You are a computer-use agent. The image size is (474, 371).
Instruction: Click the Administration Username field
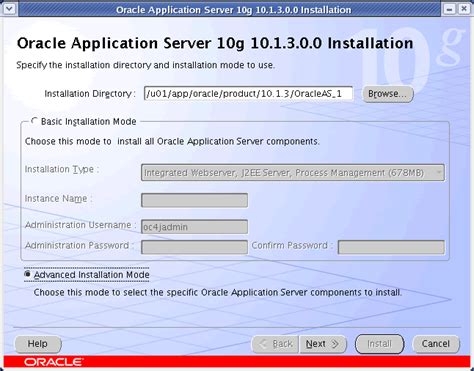194,227
